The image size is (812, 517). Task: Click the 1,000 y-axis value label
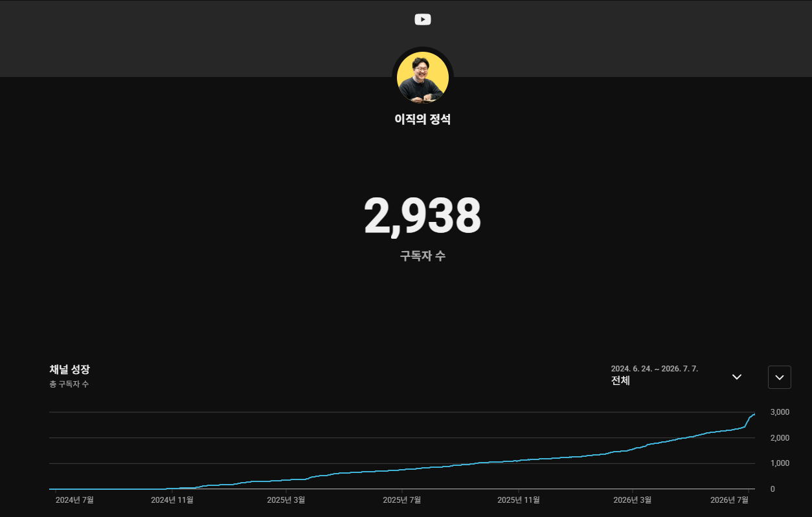point(780,463)
